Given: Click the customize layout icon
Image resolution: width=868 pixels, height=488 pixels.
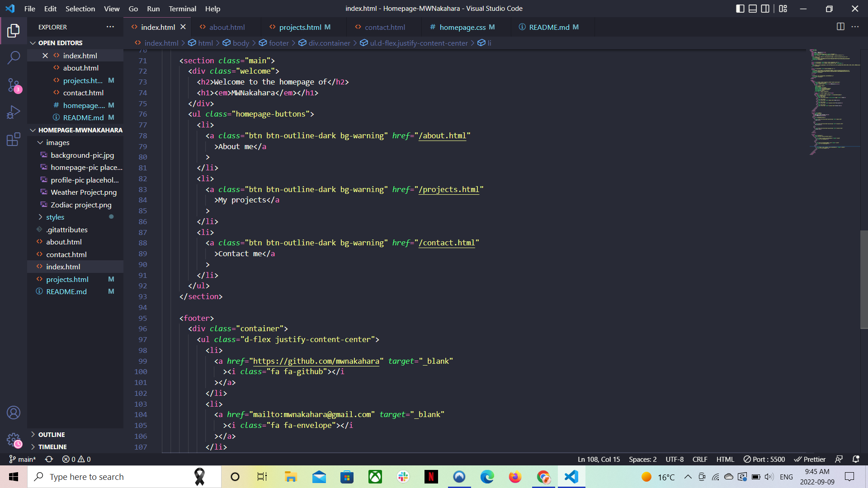Looking at the screenshot, I should [783, 9].
